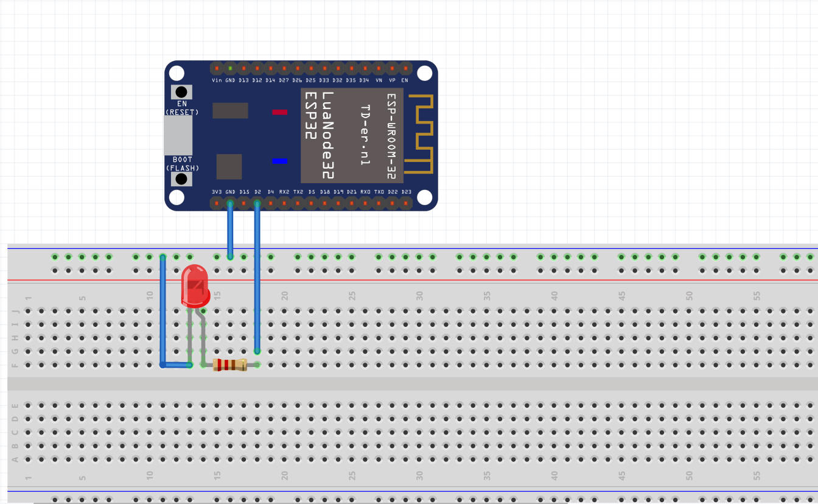This screenshot has width=818, height=504.
Task: Click the D23 pin on the bottom header
Action: pos(406,203)
